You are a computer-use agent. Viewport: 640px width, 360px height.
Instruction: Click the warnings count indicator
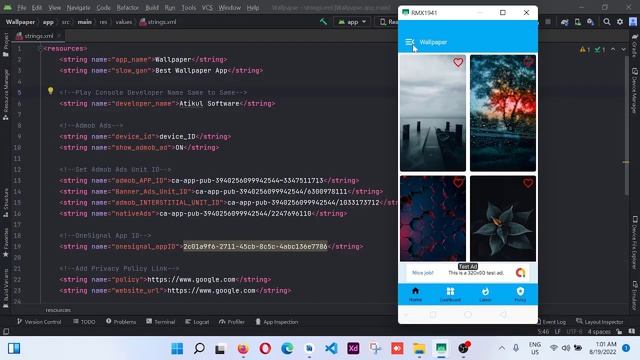pyautogui.click(x=584, y=49)
